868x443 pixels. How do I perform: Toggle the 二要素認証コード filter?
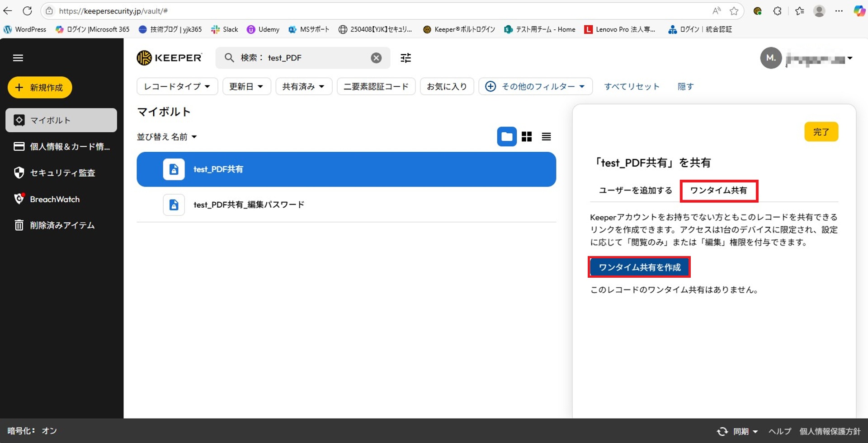coord(376,86)
